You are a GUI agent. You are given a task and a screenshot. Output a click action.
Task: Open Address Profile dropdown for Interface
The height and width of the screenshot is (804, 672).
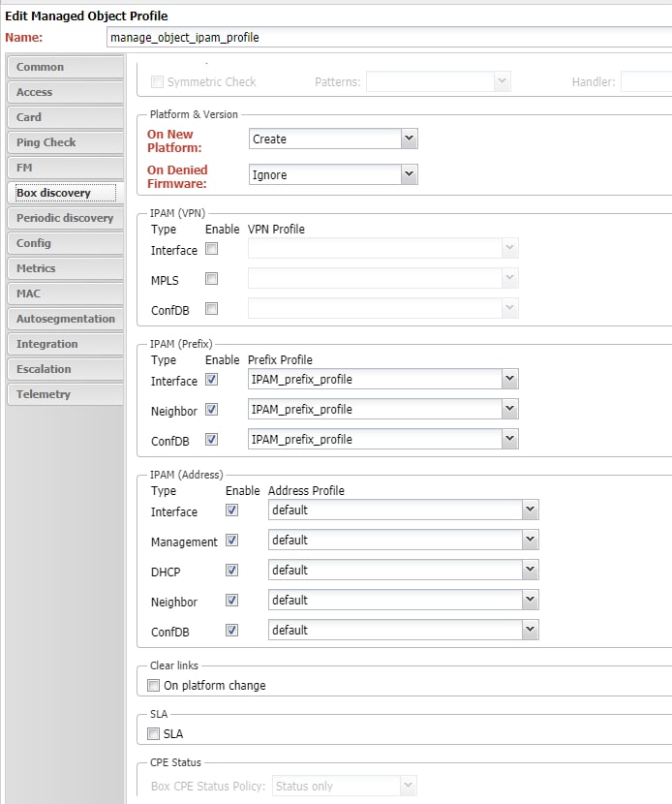click(x=530, y=510)
